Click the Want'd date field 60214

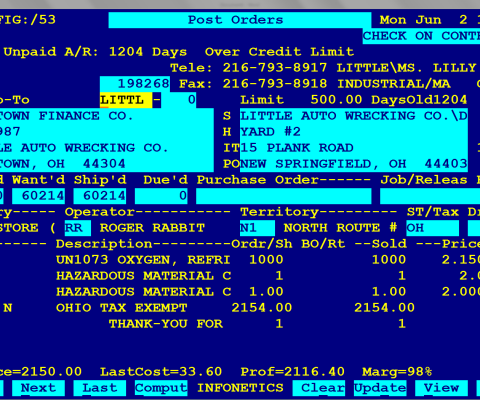click(x=38, y=196)
